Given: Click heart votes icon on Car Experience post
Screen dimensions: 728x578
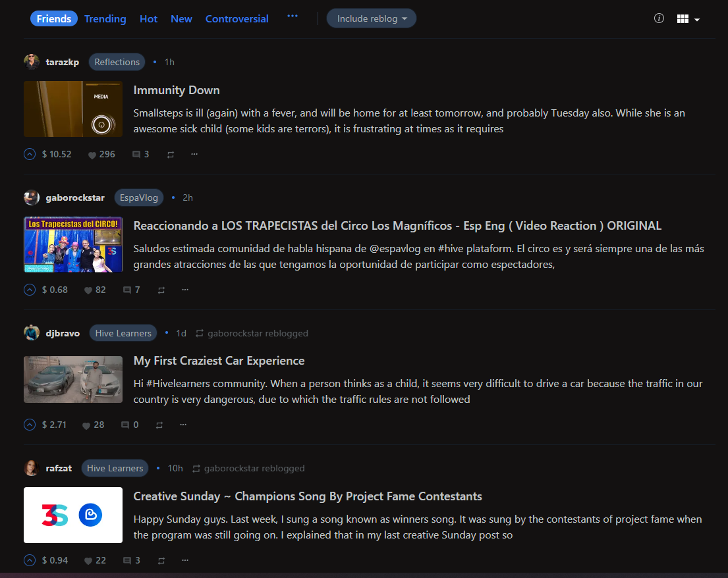Looking at the screenshot, I should click(86, 425).
